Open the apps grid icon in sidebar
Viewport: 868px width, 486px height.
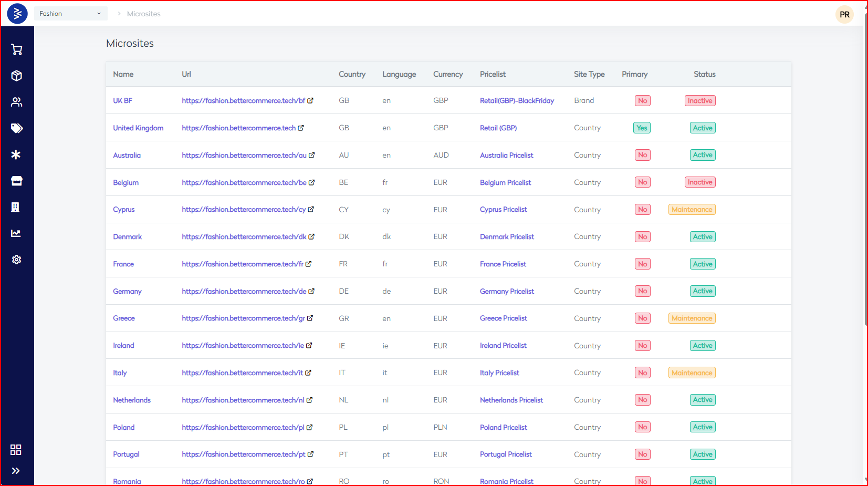coord(16,450)
